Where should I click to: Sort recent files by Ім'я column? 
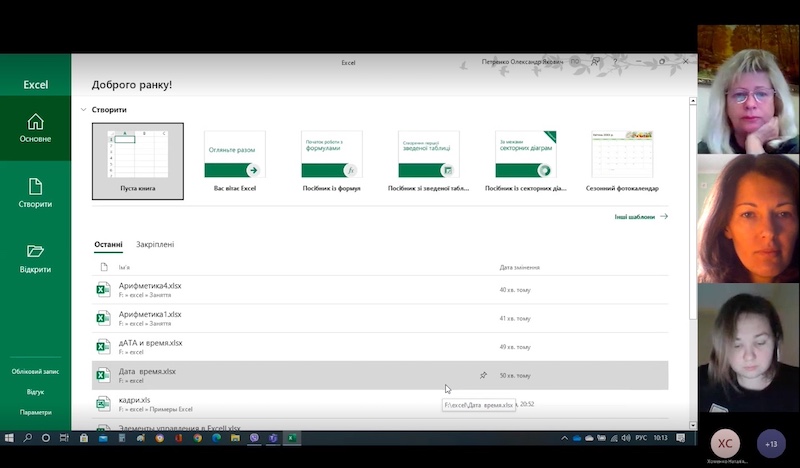click(124, 267)
